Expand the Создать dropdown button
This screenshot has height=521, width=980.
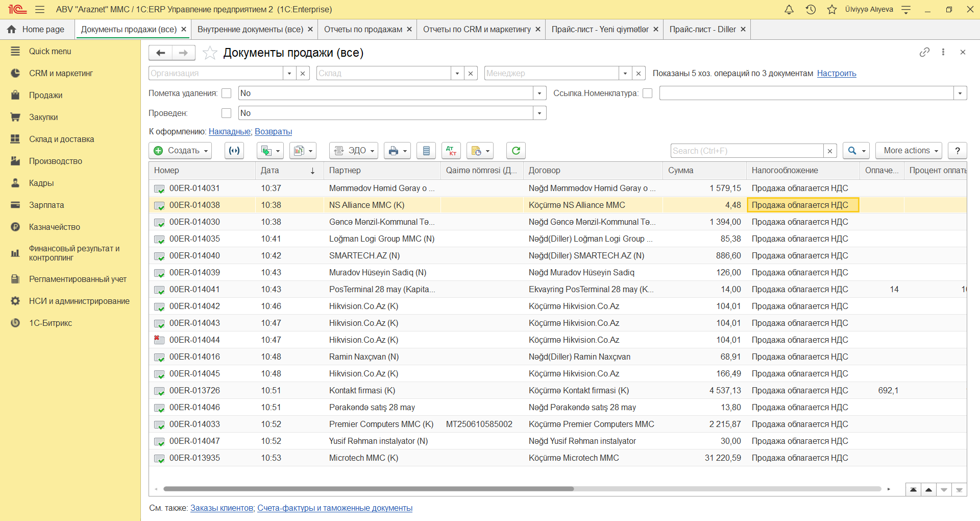pyautogui.click(x=180, y=151)
